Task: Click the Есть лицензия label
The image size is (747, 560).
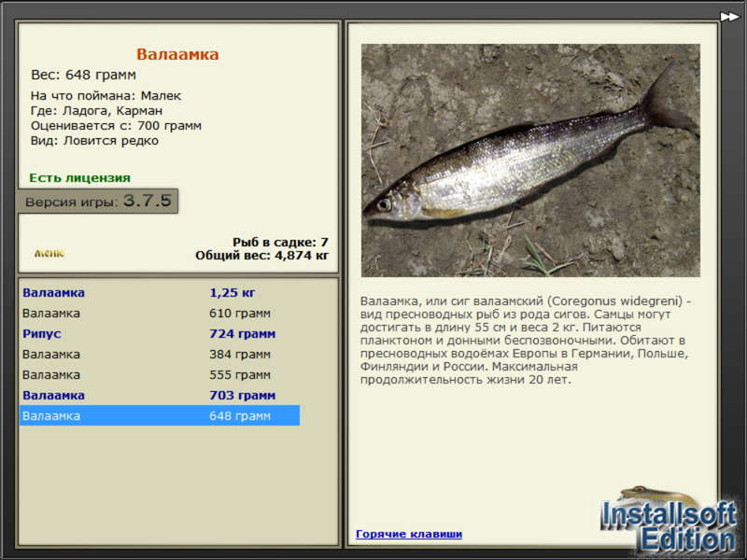Action: (79, 177)
